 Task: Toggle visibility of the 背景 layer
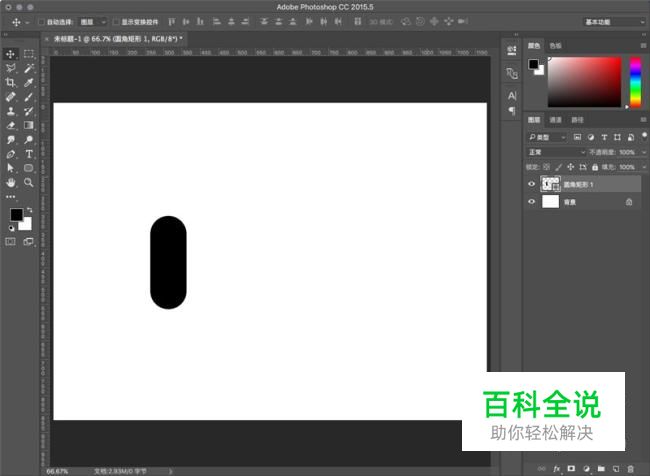(532, 201)
